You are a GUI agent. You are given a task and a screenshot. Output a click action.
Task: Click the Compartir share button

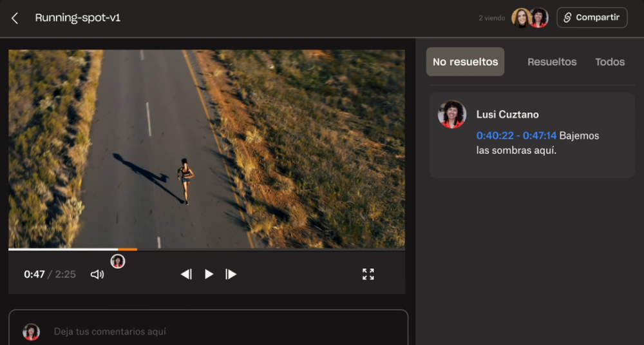pos(592,17)
